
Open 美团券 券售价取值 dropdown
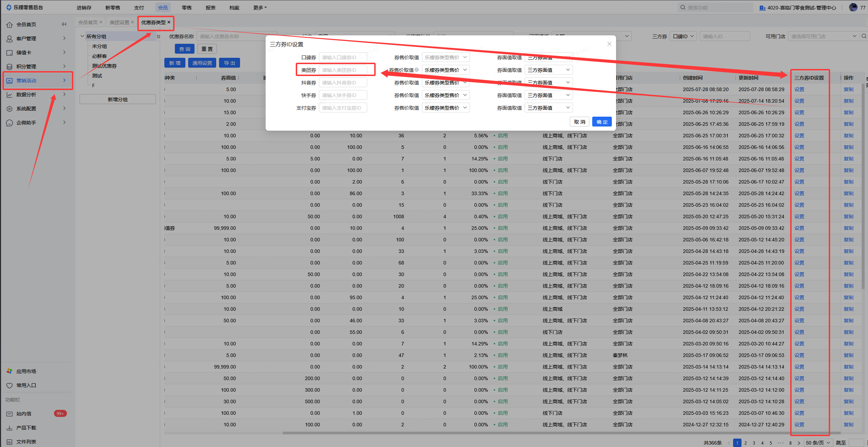pos(446,70)
